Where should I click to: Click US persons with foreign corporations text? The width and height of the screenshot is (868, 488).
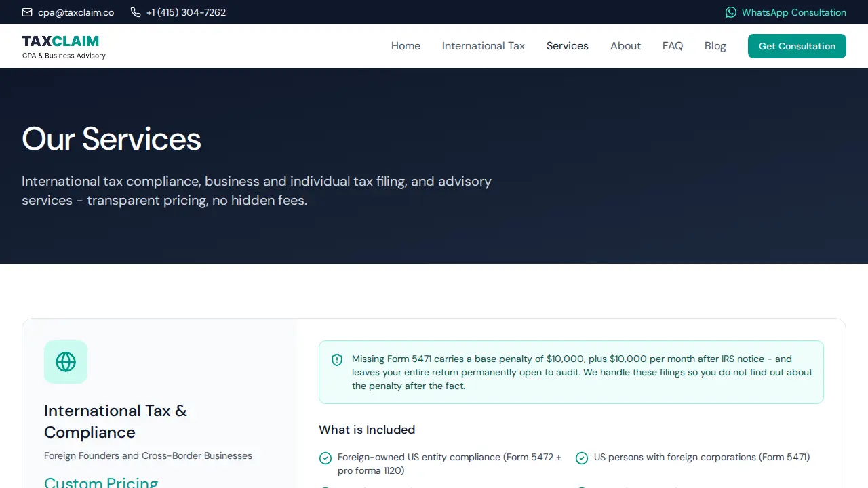tap(702, 457)
